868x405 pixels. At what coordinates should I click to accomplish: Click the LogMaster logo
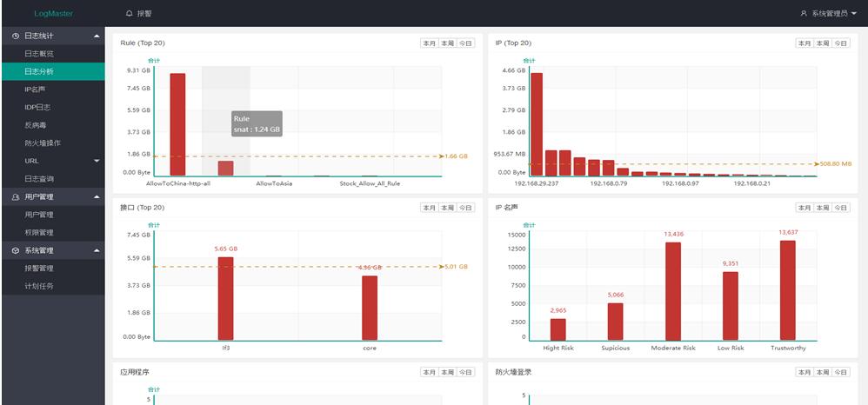pyautogui.click(x=53, y=14)
